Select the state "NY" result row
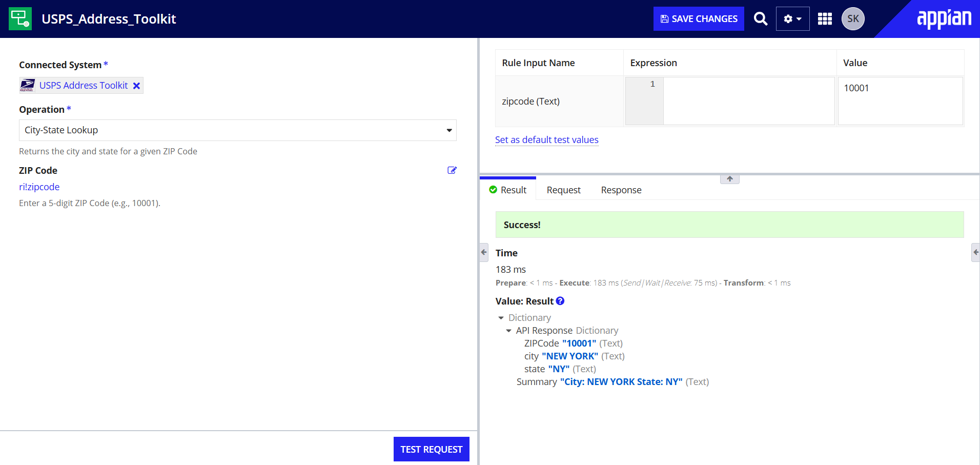The image size is (980, 465). pos(560,369)
